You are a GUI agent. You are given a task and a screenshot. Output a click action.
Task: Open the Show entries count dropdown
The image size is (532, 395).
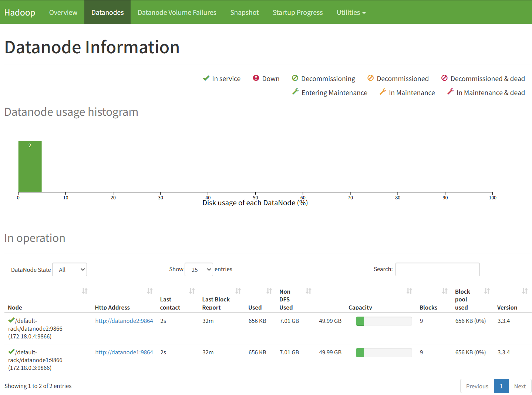(x=199, y=270)
